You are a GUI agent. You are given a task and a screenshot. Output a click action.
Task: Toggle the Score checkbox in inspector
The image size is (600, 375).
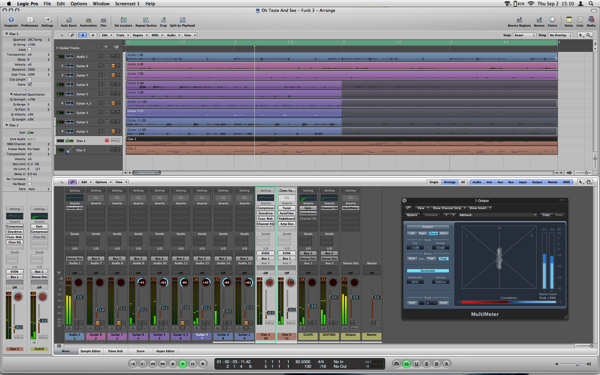tap(30, 84)
